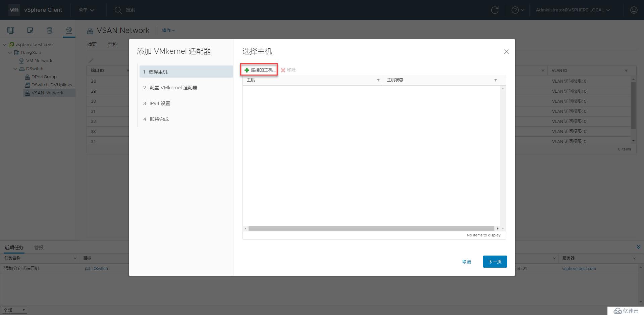
Task: Click the red X remove icon
Action: (x=283, y=70)
